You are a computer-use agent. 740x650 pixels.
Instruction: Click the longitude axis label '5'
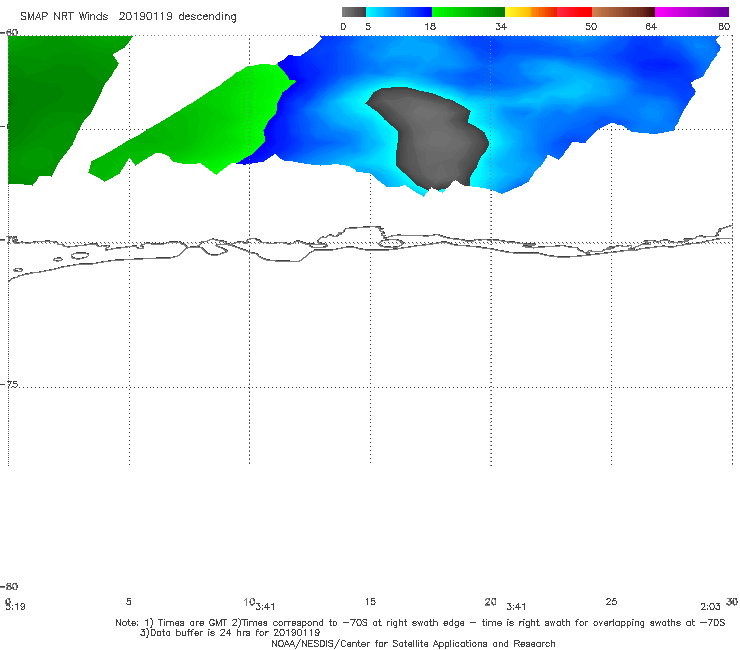click(128, 601)
